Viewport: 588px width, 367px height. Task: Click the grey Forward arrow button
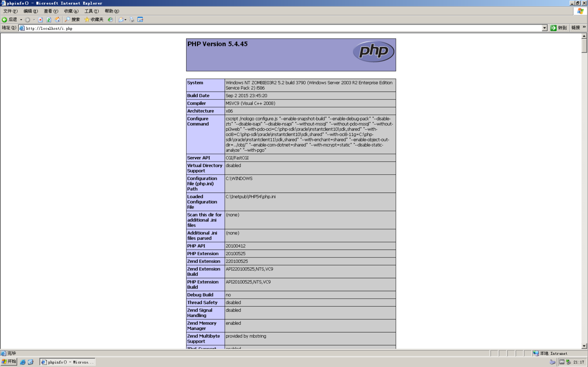tap(28, 20)
